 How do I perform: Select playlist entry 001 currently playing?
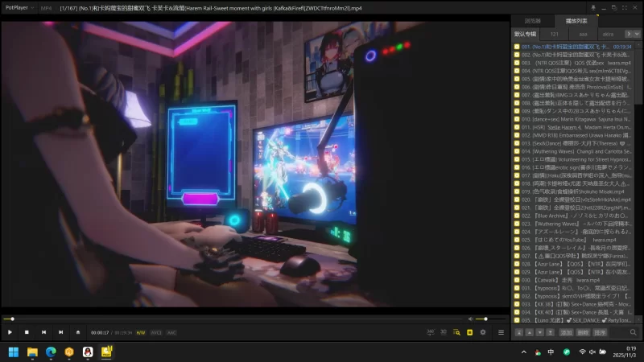click(x=573, y=47)
